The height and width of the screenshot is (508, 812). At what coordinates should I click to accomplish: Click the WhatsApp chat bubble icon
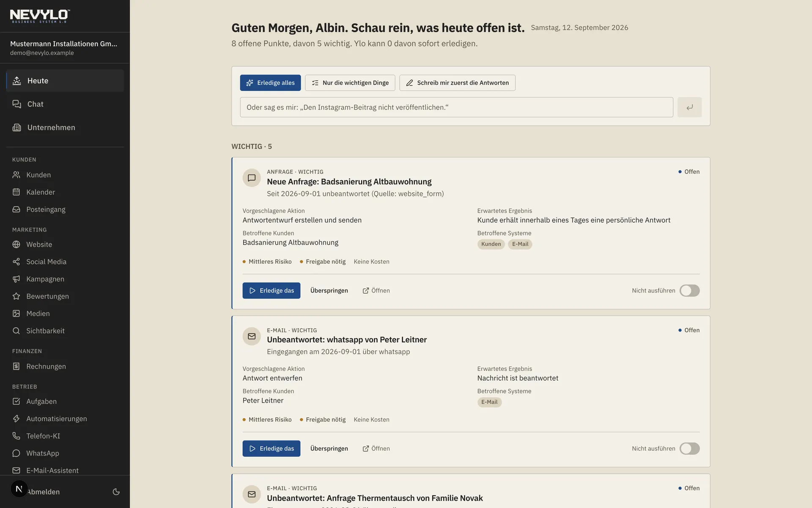pos(16,453)
